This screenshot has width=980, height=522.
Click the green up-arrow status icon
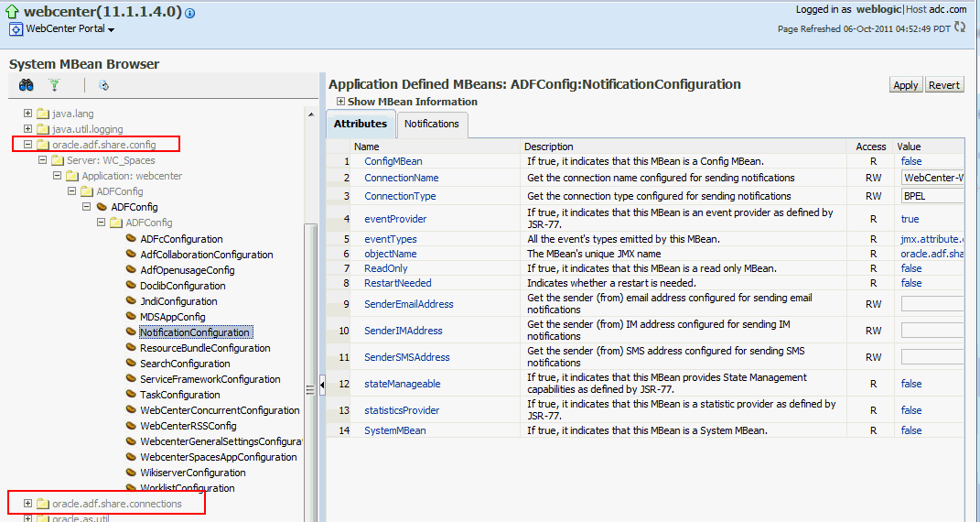(12, 12)
